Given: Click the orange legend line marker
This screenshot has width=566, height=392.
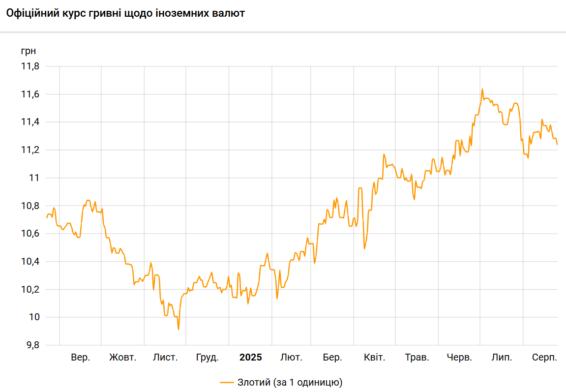Looking at the screenshot, I should (x=227, y=382).
